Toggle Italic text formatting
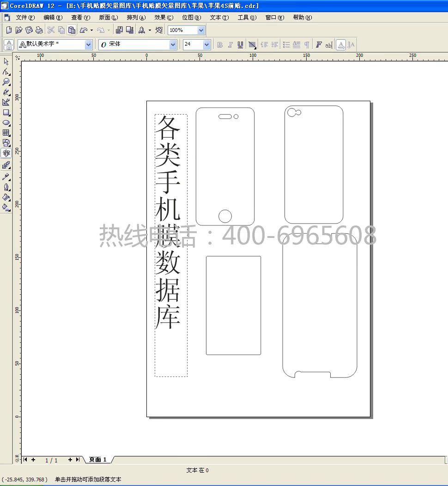The height and width of the screenshot is (486, 448). pyautogui.click(x=230, y=45)
